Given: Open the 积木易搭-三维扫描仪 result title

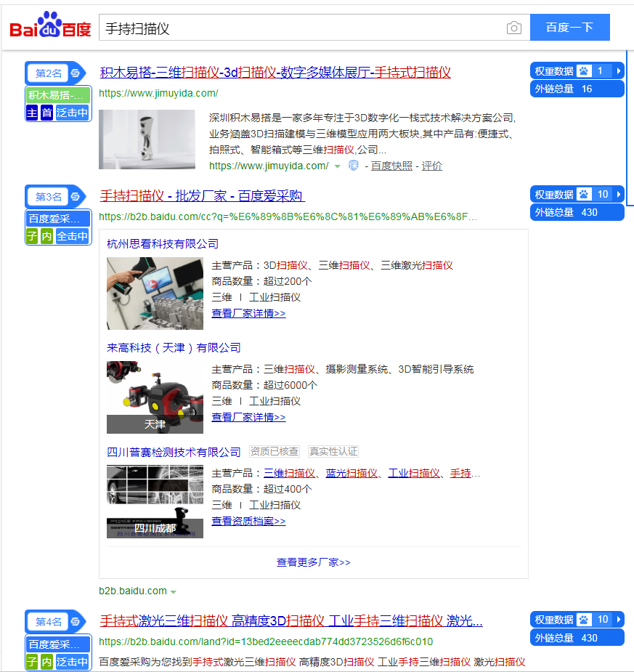Looking at the screenshot, I should coord(275,73).
